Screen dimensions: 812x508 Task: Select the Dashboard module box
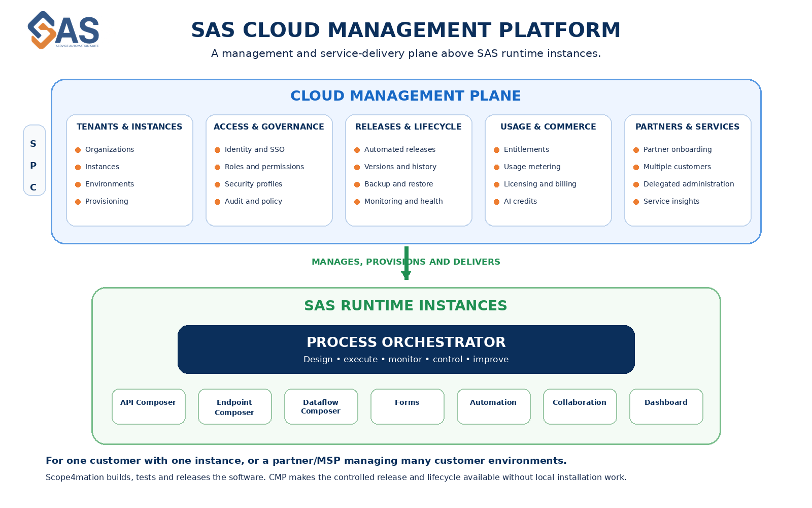click(x=666, y=406)
